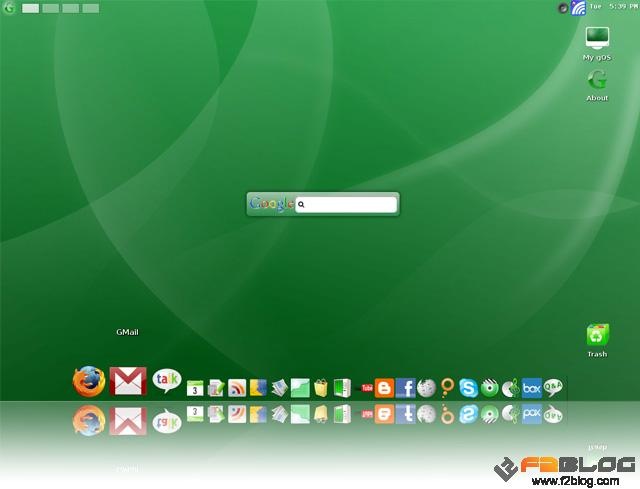Open Blogger from the dock
Image resolution: width=640 pixels, height=489 pixels.
pos(384,388)
